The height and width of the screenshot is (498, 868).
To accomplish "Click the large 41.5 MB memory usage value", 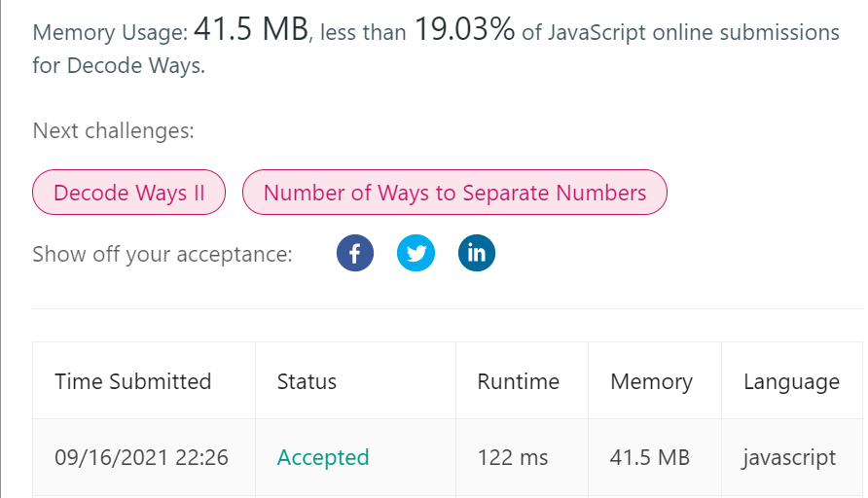I will (251, 30).
